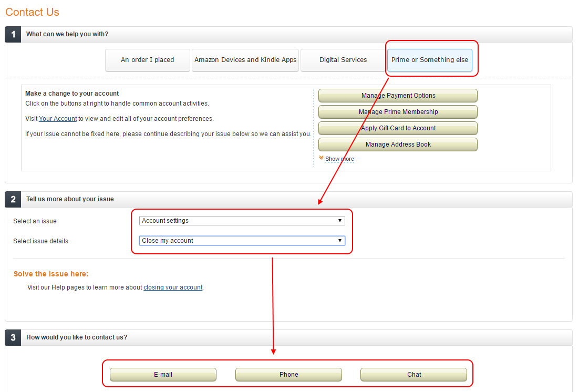Click the "Solve the issue here:" heading
Screen dimensions: 579x392
51,274
